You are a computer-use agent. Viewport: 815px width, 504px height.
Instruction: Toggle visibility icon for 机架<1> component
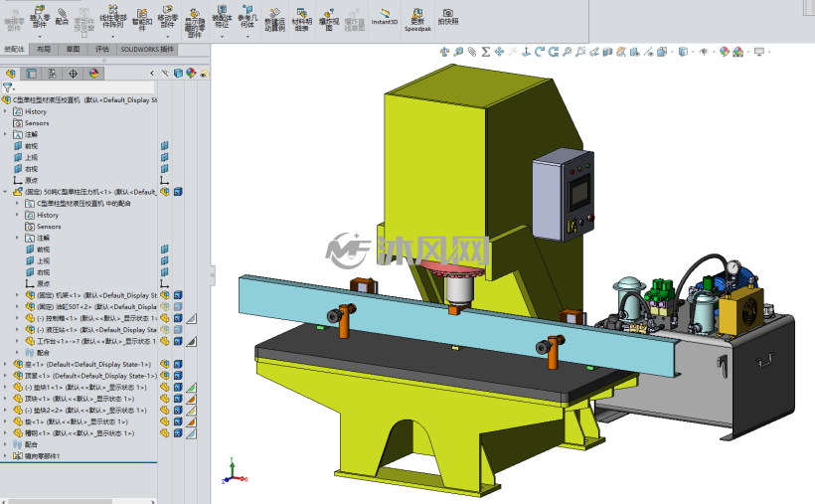click(165, 295)
